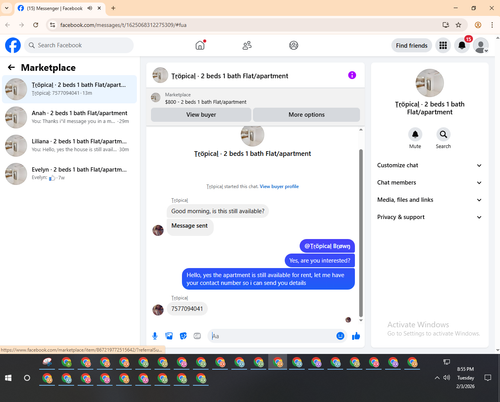Open the GIF picker icon
Viewport: 500px width, 402px height.
(197, 336)
